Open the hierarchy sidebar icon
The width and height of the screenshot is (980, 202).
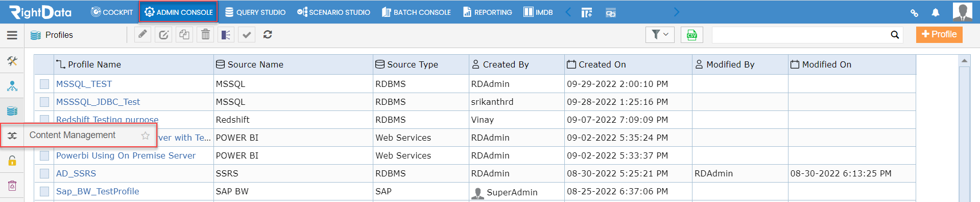[12, 86]
